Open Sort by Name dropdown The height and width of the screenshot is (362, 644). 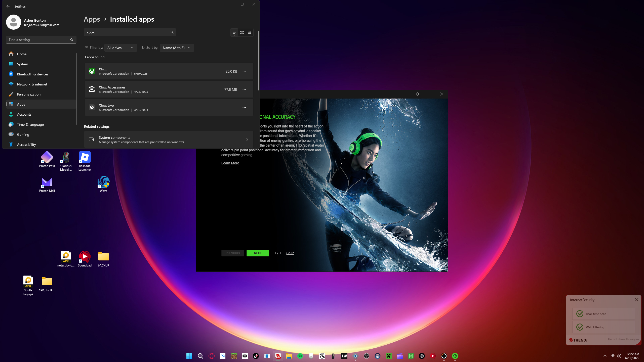(x=177, y=48)
